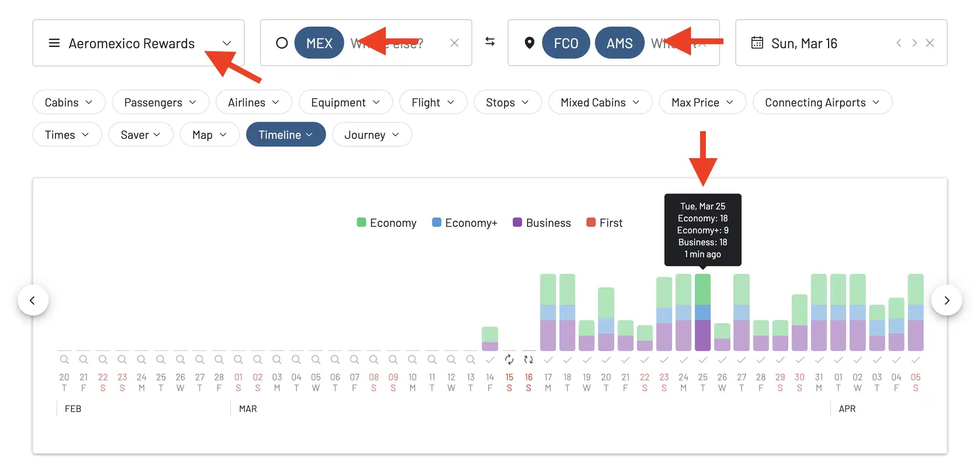
Task: Expand the Airlines filter
Action: (x=253, y=102)
